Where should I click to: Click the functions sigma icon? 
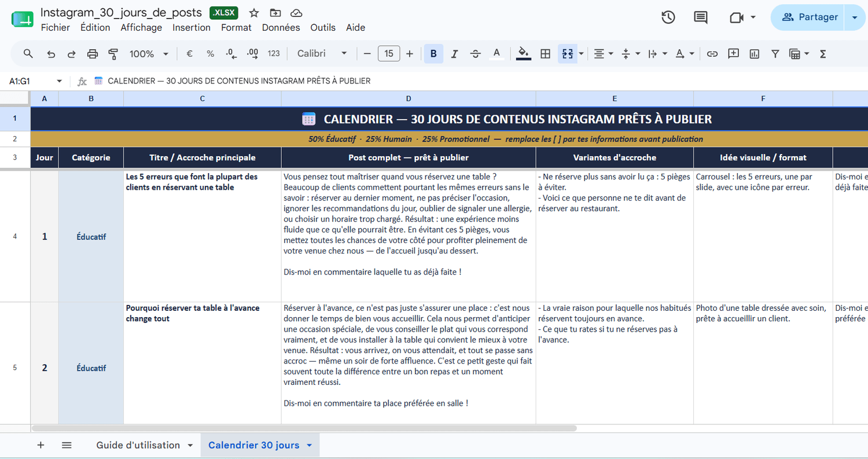click(x=823, y=54)
